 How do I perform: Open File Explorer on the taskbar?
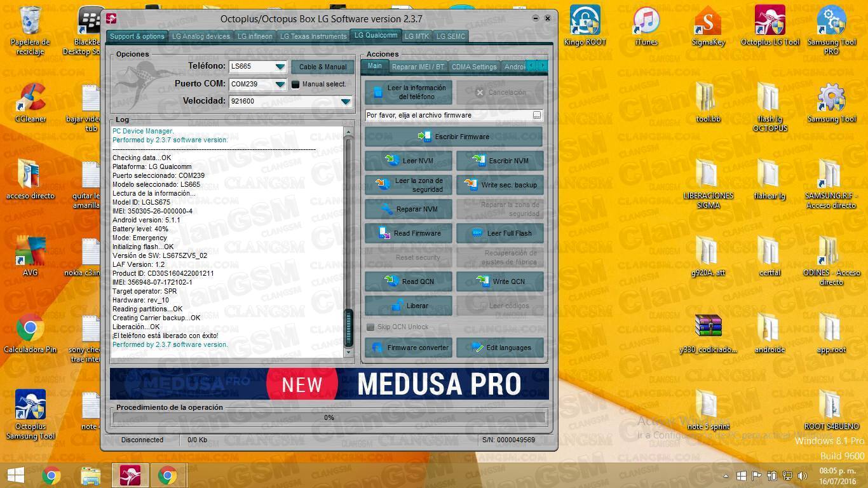[91, 475]
